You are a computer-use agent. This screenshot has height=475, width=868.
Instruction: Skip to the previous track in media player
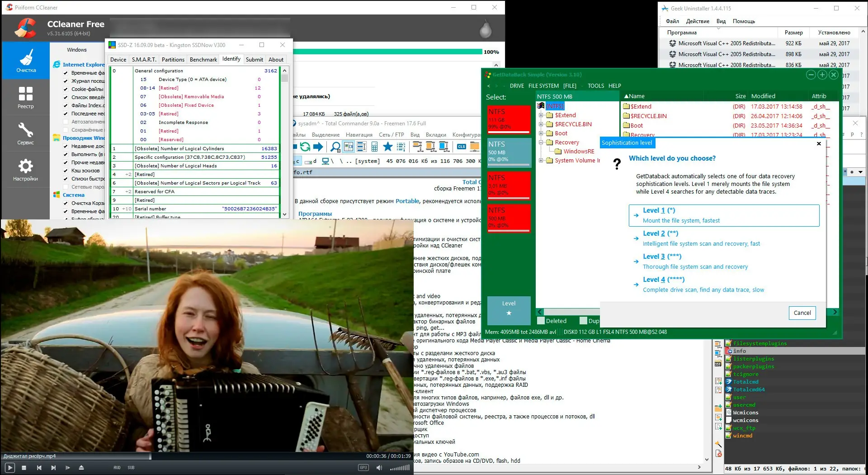point(39,468)
